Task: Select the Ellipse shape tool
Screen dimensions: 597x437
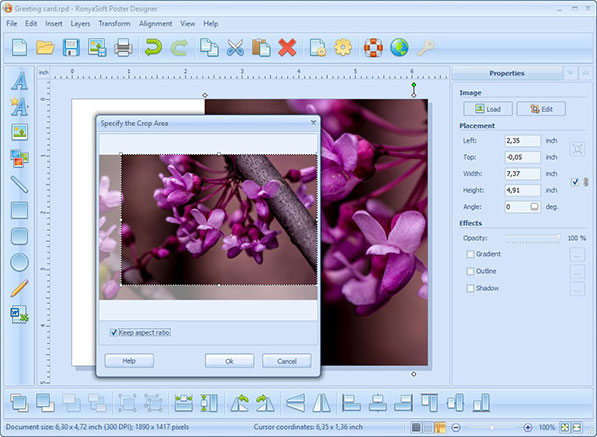Action: click(x=19, y=262)
